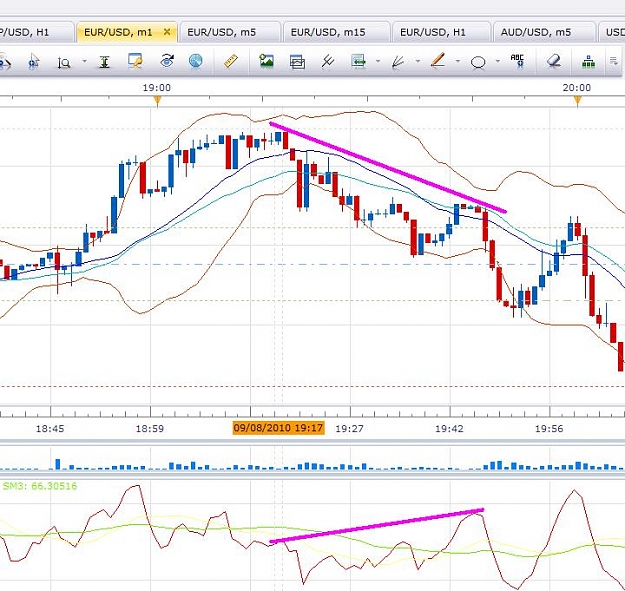Select the cursor pointer tool
625x591 pixels.
point(34,62)
